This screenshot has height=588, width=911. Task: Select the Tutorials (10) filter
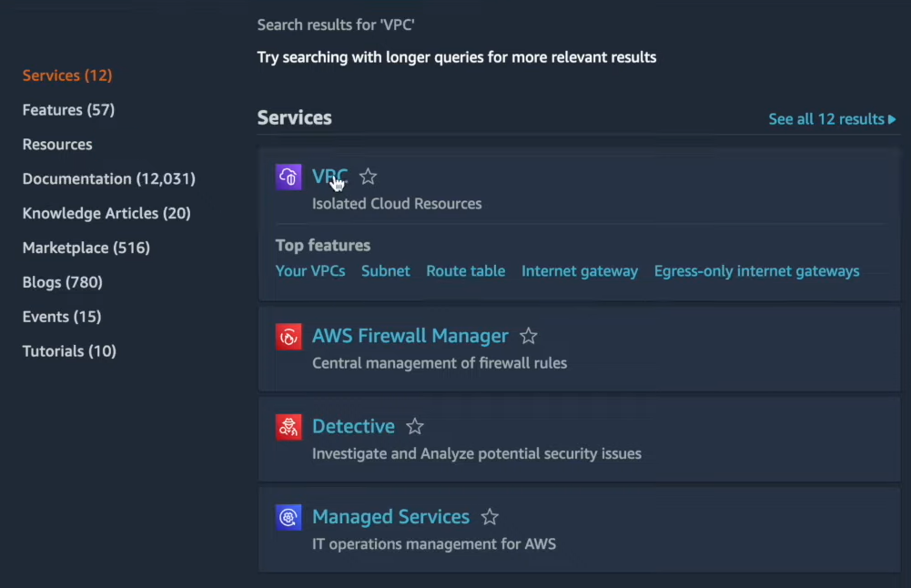68,350
